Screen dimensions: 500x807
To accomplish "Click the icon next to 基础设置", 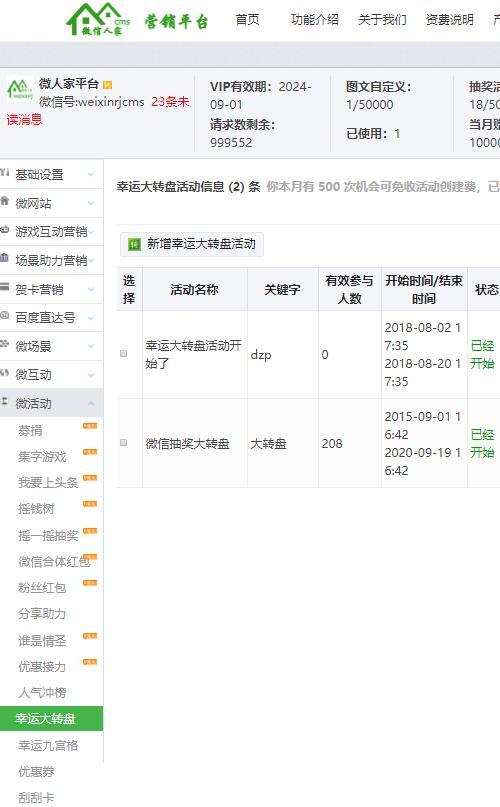I will (5, 173).
